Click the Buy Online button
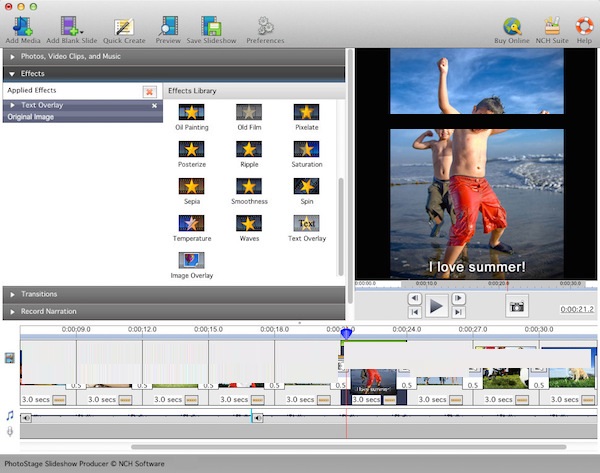The width and height of the screenshot is (600, 473). (513, 26)
